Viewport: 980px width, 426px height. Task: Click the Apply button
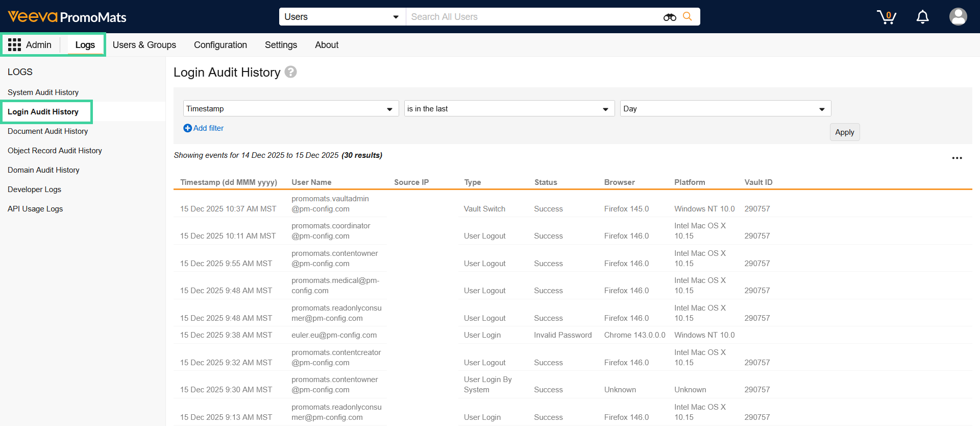(x=845, y=132)
